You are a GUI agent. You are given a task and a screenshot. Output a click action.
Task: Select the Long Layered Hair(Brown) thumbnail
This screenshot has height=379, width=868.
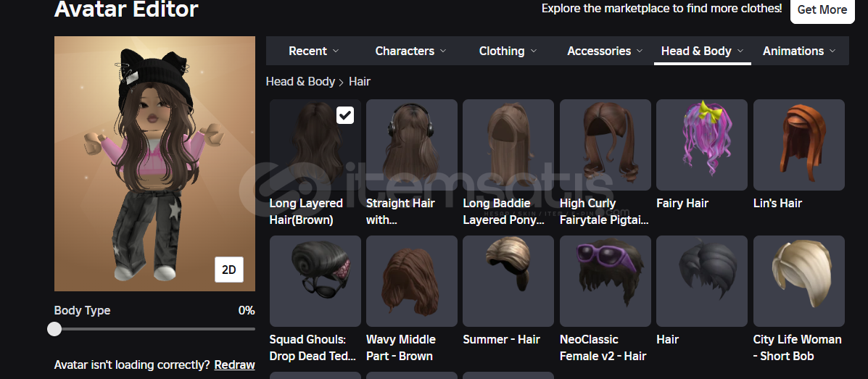pyautogui.click(x=315, y=145)
